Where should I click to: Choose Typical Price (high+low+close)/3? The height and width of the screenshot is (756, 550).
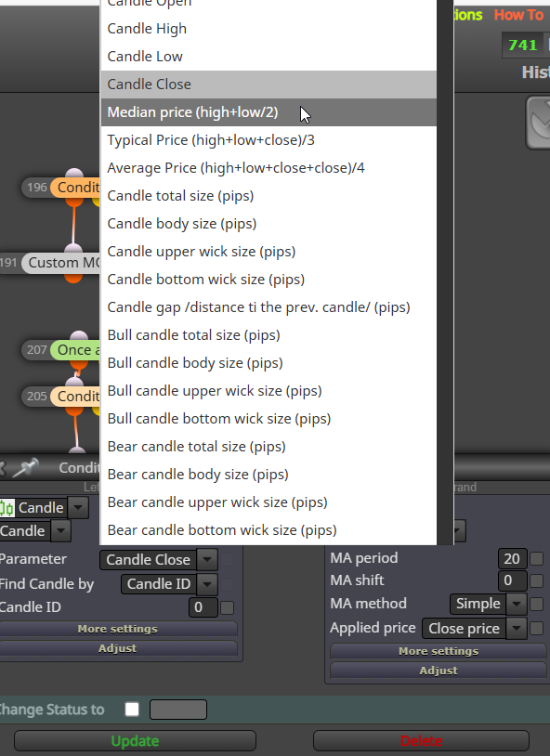pos(268,140)
